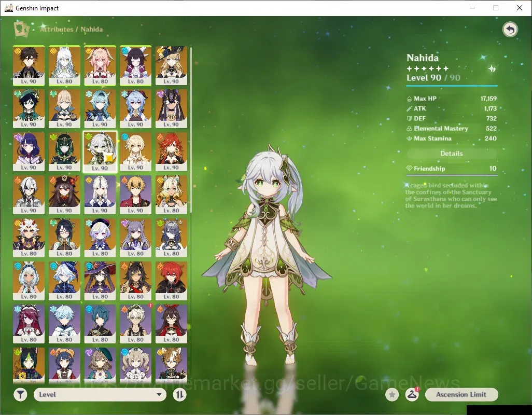The width and height of the screenshot is (532, 415).
Task: Select Raiden Shogun's portrait
Action: pos(29,151)
